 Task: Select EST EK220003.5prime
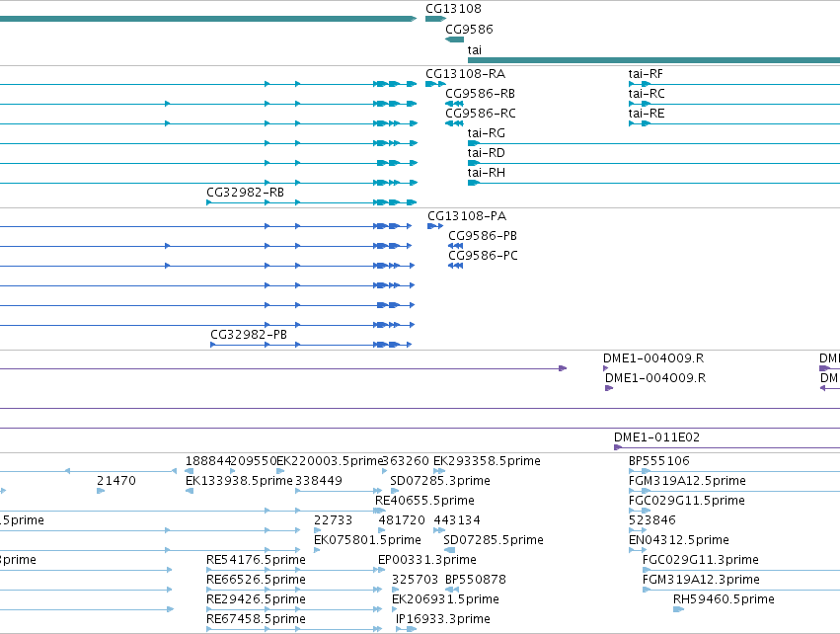click(330, 461)
